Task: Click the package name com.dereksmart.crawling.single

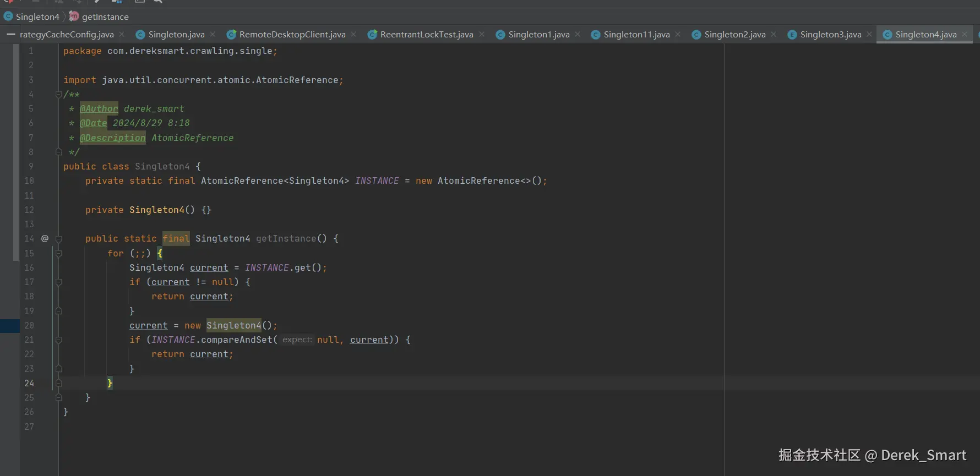Action: tap(190, 51)
